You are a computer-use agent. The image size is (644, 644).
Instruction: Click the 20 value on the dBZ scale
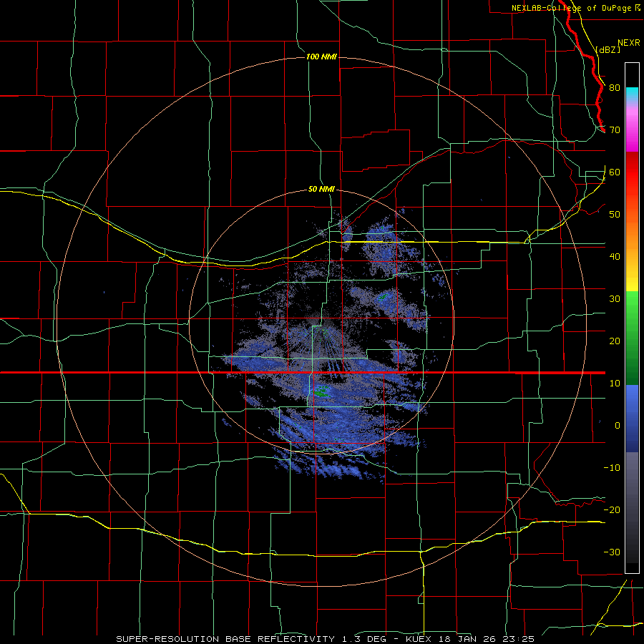click(x=615, y=341)
